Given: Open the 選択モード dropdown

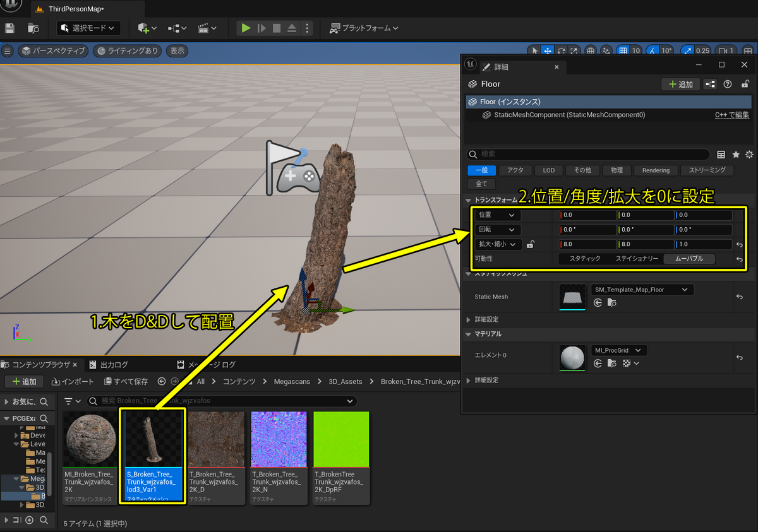Looking at the screenshot, I should pos(88,28).
